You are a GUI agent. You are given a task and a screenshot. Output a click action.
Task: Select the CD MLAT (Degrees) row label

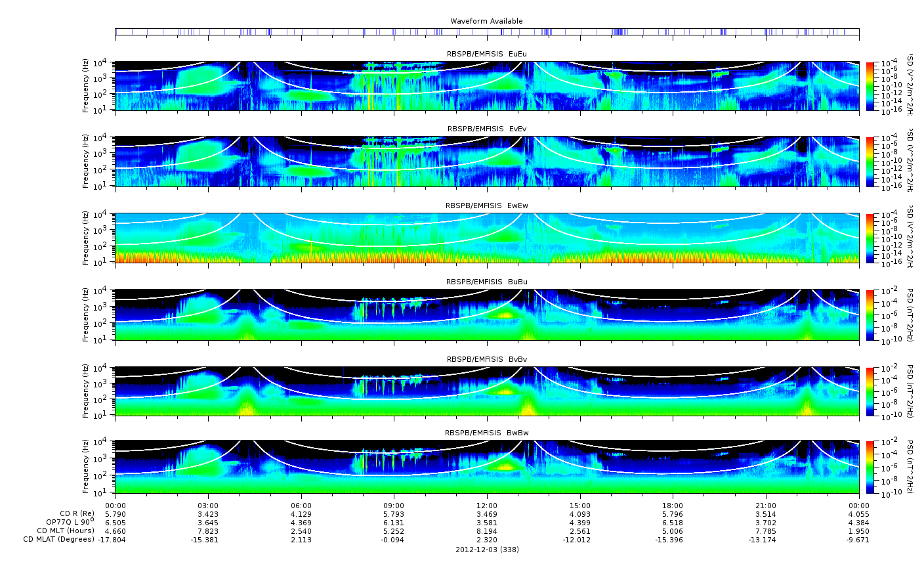[x=58, y=540]
